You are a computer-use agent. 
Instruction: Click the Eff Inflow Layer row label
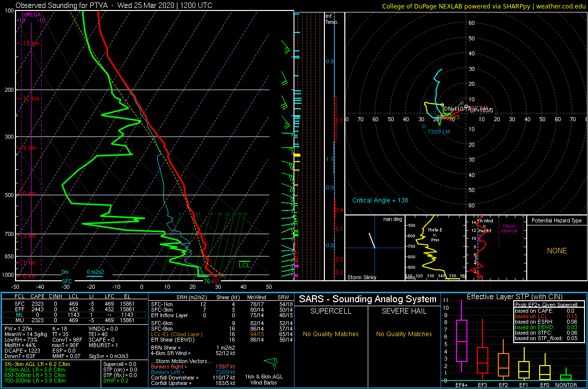170,315
